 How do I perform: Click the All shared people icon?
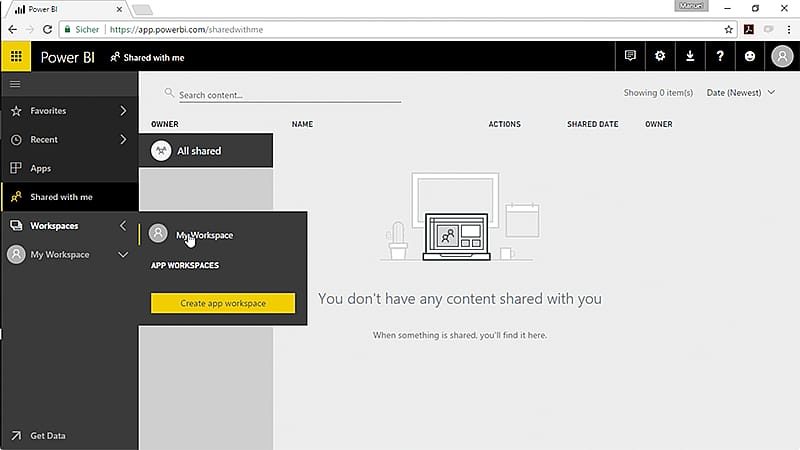click(161, 151)
